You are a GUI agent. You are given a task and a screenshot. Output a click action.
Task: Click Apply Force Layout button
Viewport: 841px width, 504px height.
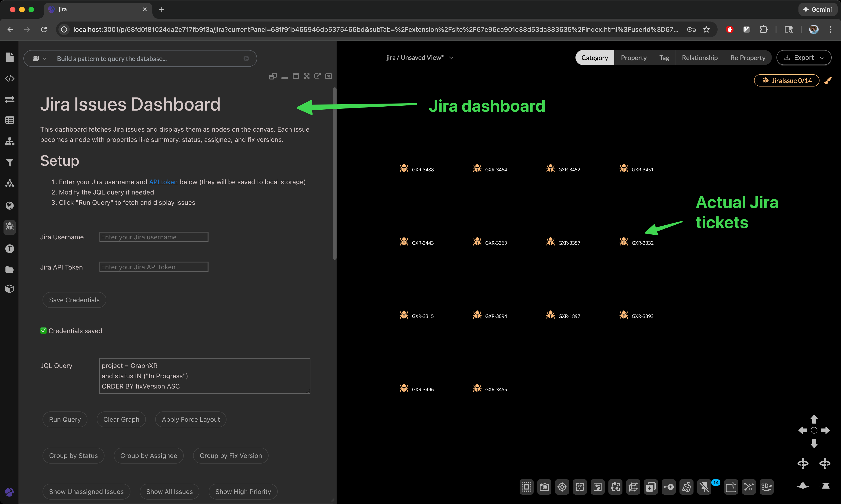click(191, 419)
